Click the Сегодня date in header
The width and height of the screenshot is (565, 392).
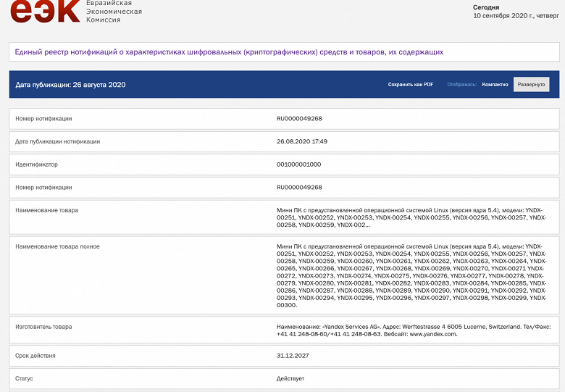pos(514,12)
